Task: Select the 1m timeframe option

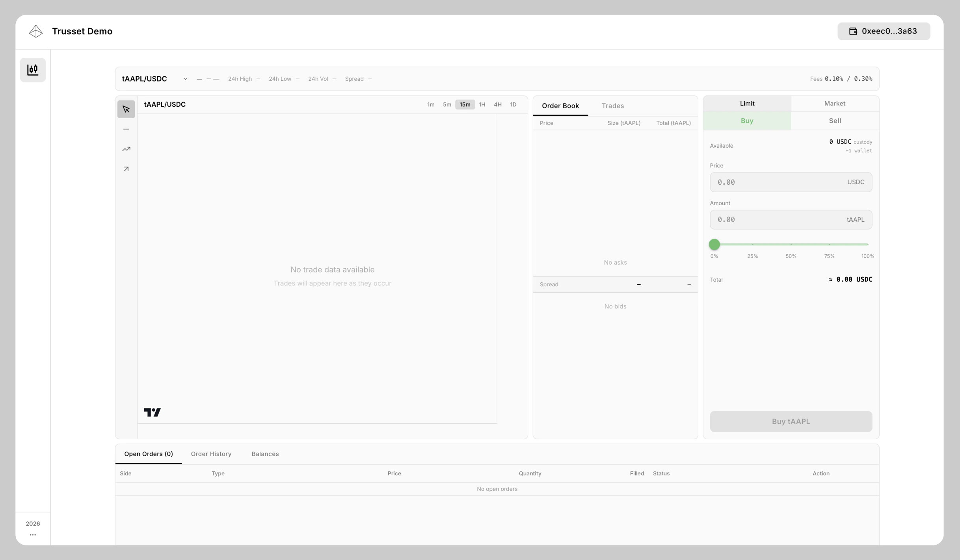Action: 430,104
